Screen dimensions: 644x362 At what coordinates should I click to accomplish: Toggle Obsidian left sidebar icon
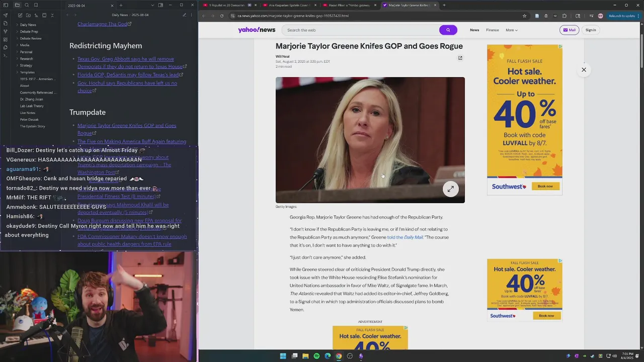(6, 5)
